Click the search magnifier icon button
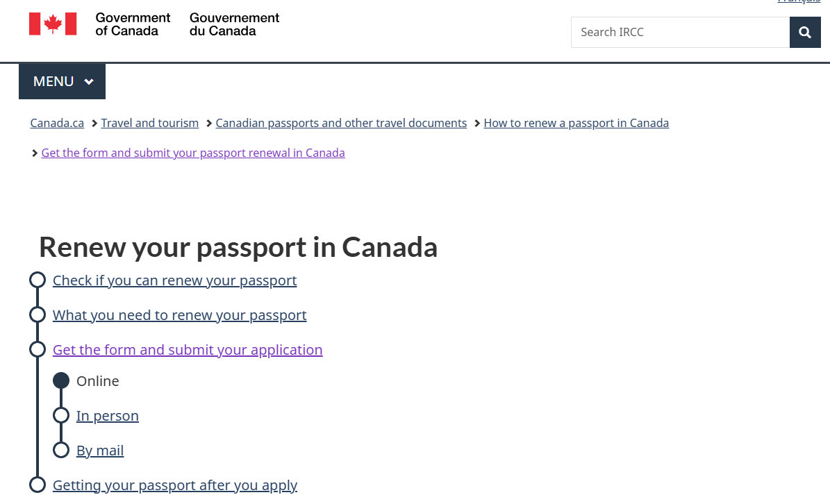The image size is (830, 504). (804, 32)
